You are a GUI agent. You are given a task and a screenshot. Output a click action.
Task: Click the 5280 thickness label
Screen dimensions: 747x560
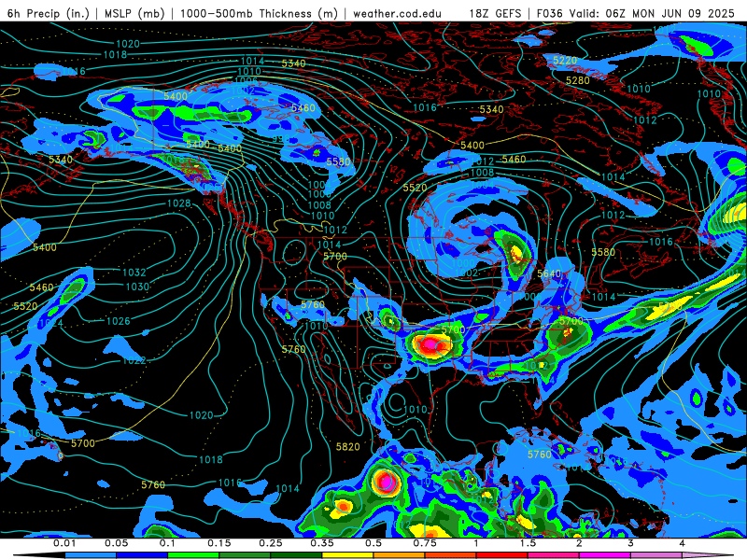click(578, 80)
